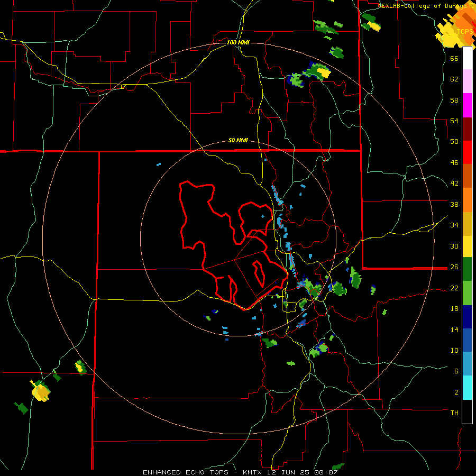Click the 'NEXLAB-College of DuPage' watermark text

422,6
